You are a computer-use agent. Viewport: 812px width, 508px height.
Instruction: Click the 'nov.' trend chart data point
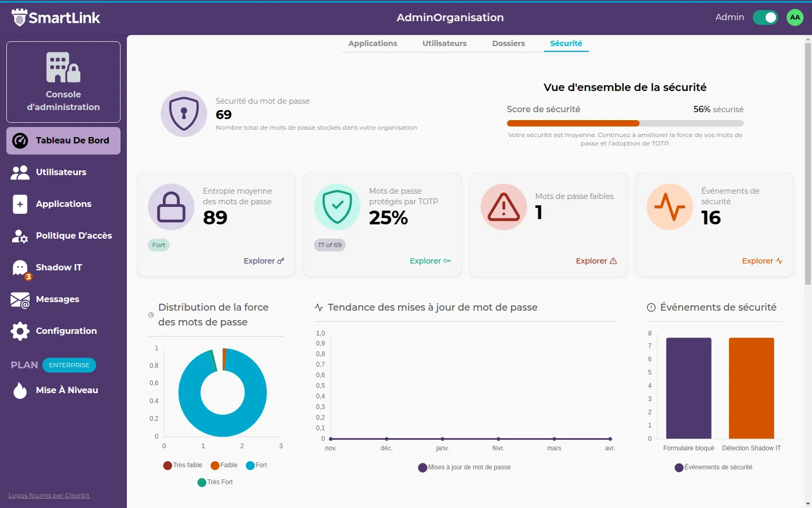[x=331, y=439]
